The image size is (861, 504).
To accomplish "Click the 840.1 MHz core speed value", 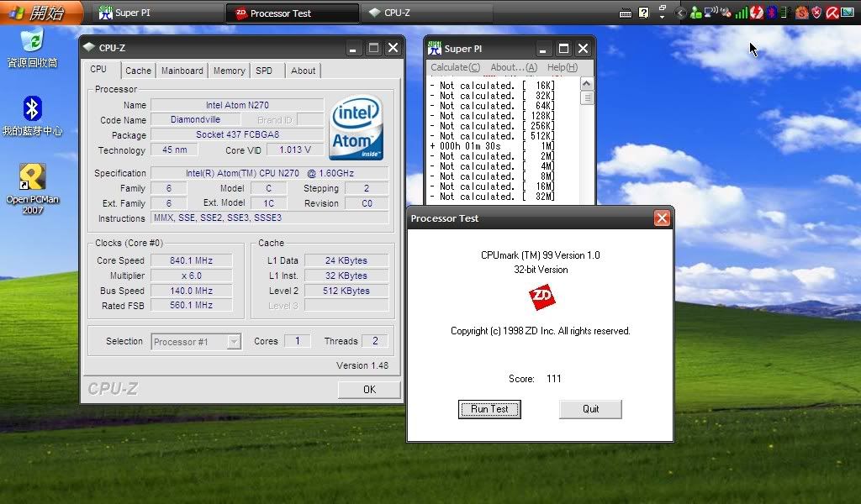I will 191,260.
